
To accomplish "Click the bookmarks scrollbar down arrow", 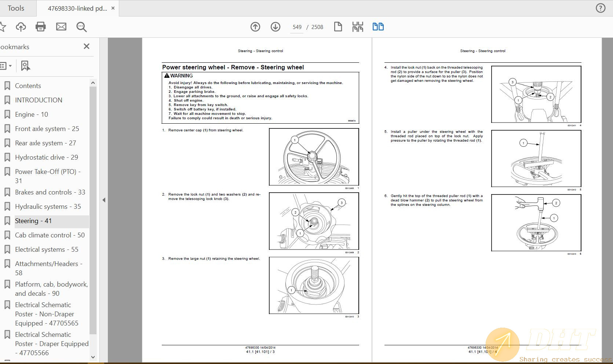I will coord(93,357).
